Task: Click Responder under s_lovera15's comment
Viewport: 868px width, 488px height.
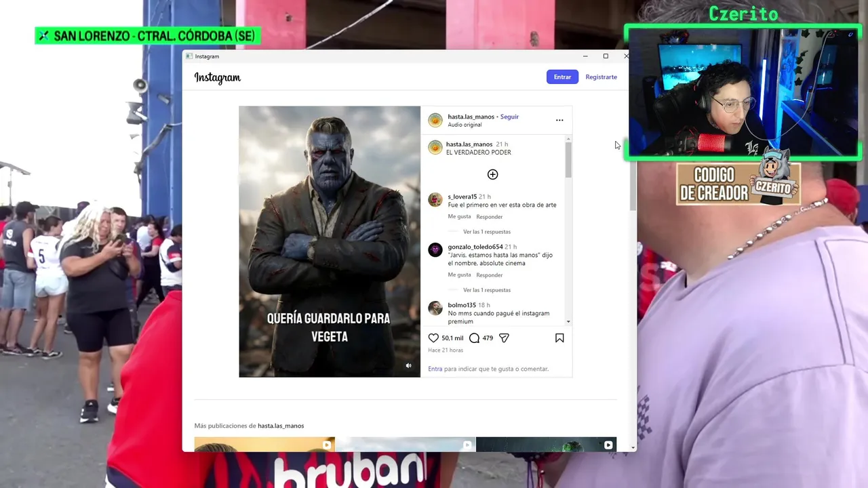Action: (x=490, y=217)
